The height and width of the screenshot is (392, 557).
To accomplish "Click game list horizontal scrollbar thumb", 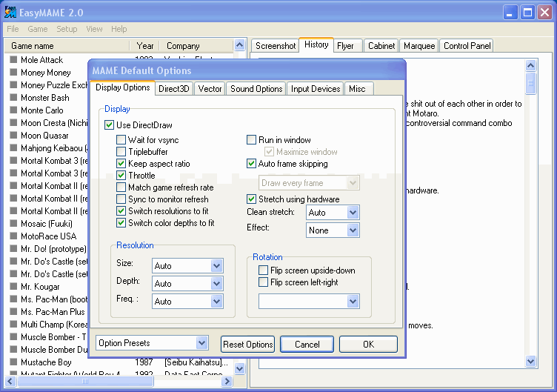I will click(86, 382).
